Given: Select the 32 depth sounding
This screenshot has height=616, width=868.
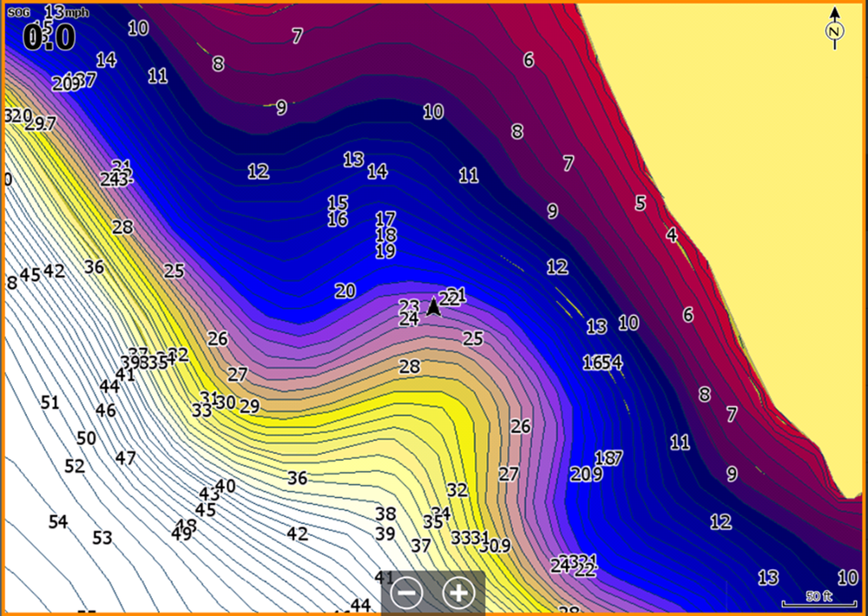Looking at the screenshot, I should [x=457, y=490].
